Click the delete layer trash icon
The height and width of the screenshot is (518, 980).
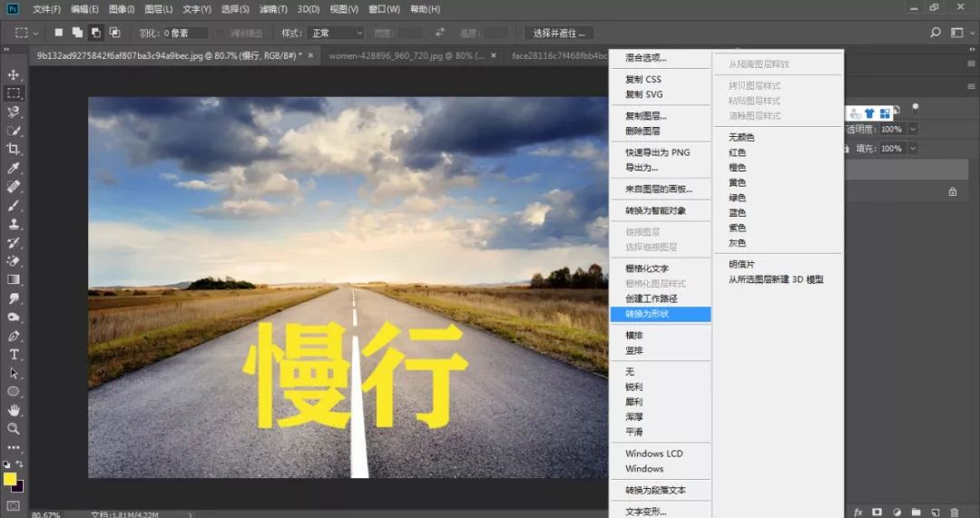(x=955, y=512)
